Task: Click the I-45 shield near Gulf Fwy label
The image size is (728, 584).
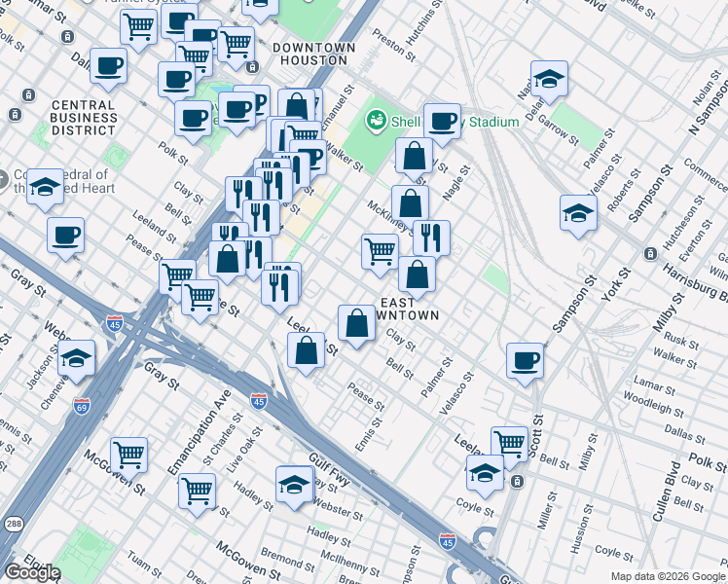Action: [259, 401]
